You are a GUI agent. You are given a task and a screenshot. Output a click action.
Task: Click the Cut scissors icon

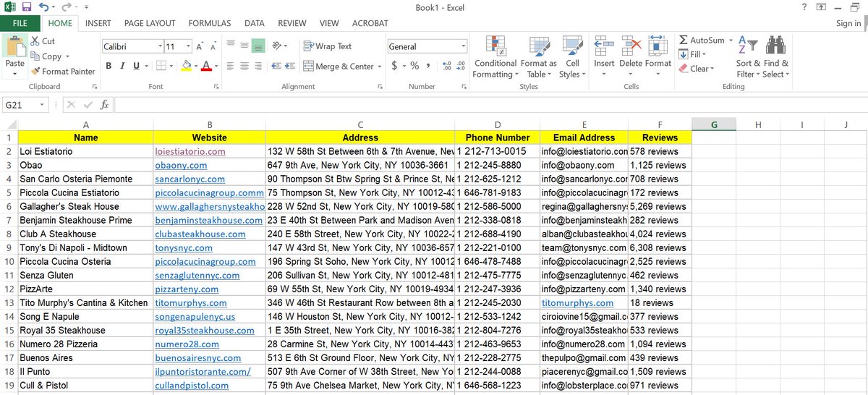(x=35, y=41)
